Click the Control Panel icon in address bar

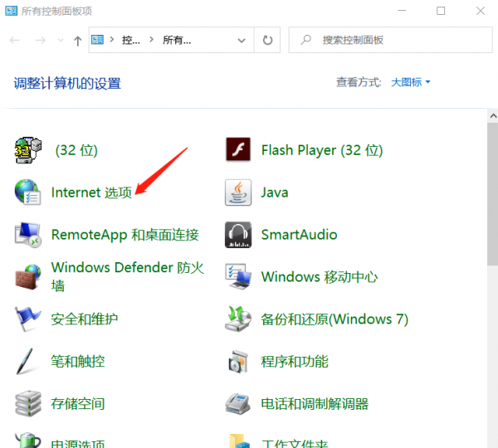[x=97, y=40]
